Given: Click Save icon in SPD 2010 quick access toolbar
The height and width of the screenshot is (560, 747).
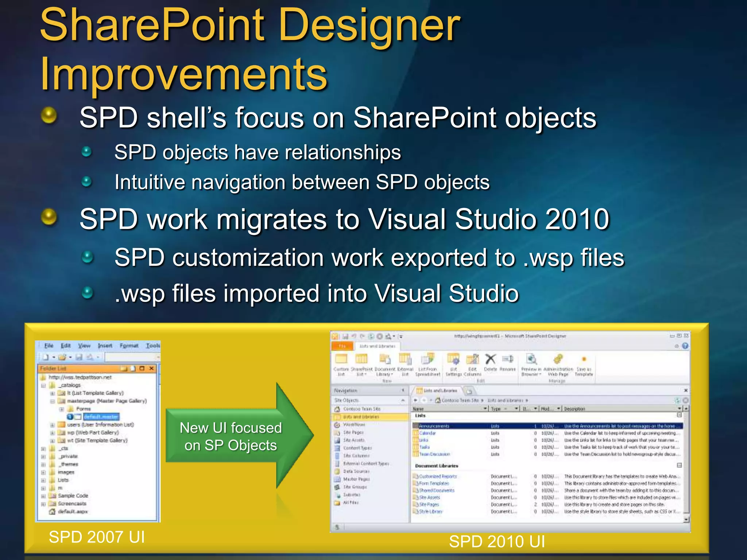Looking at the screenshot, I should (x=345, y=336).
